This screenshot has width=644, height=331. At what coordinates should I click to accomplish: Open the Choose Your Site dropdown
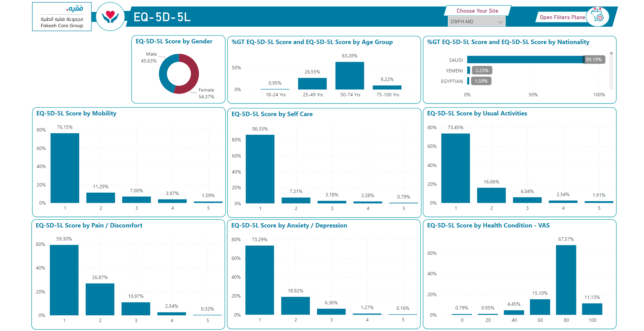[x=476, y=22]
